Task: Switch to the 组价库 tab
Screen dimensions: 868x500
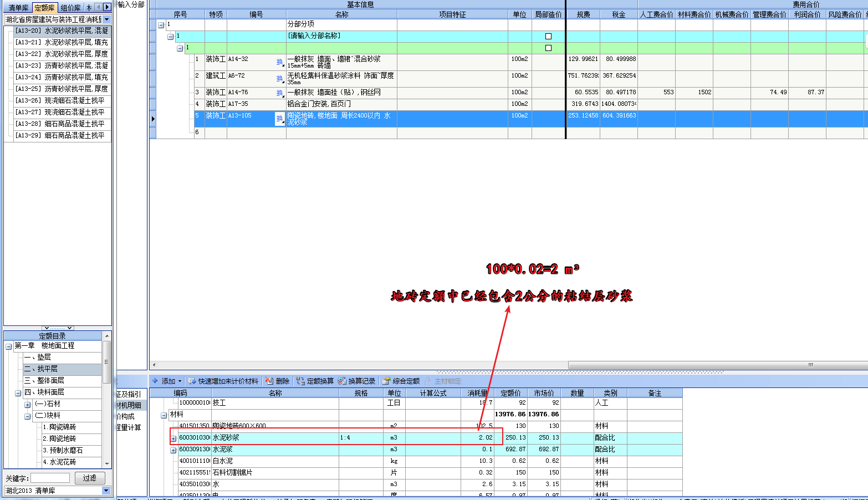Action: [x=70, y=8]
